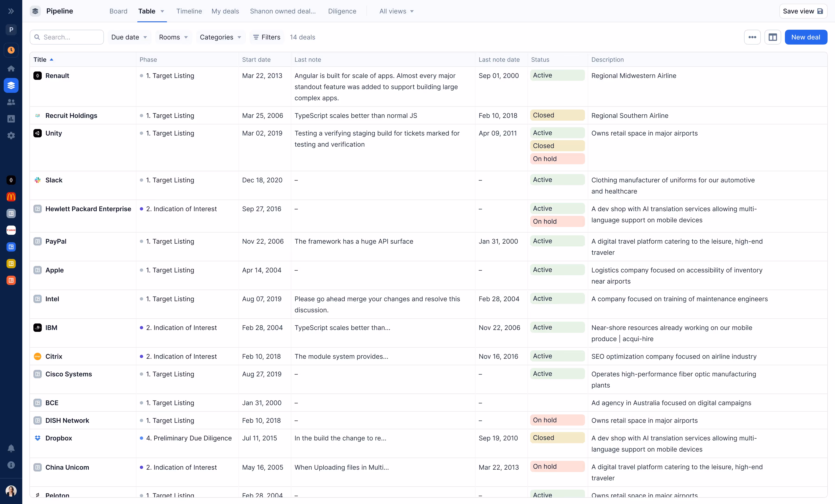Open the people/contacts icon in the sidebar
This screenshot has height=504, width=835.
coord(11,102)
